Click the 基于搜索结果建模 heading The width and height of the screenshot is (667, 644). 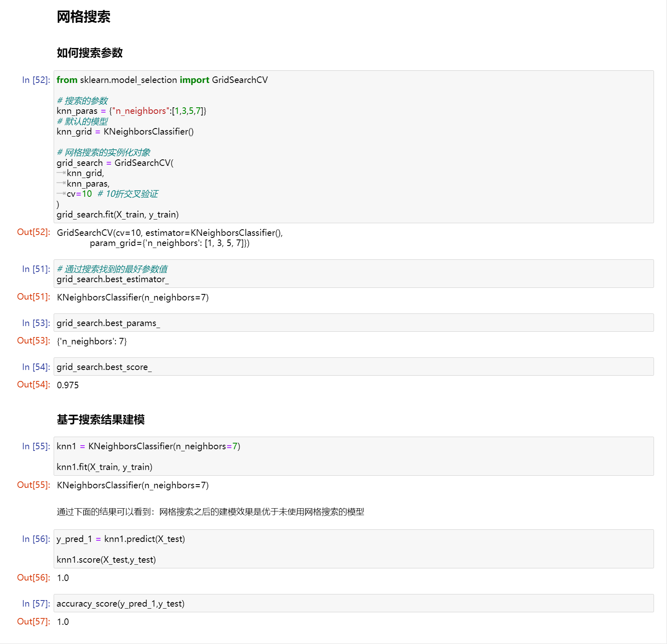(x=101, y=420)
